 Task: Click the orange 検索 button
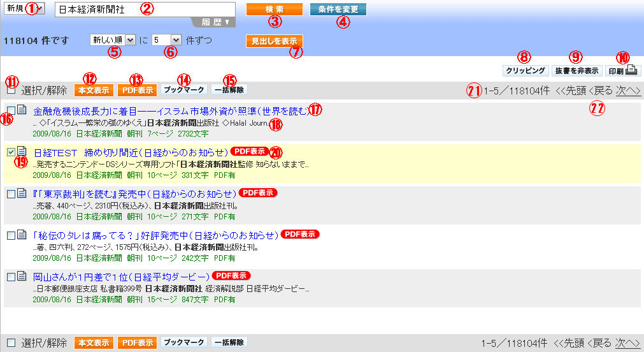point(275,9)
